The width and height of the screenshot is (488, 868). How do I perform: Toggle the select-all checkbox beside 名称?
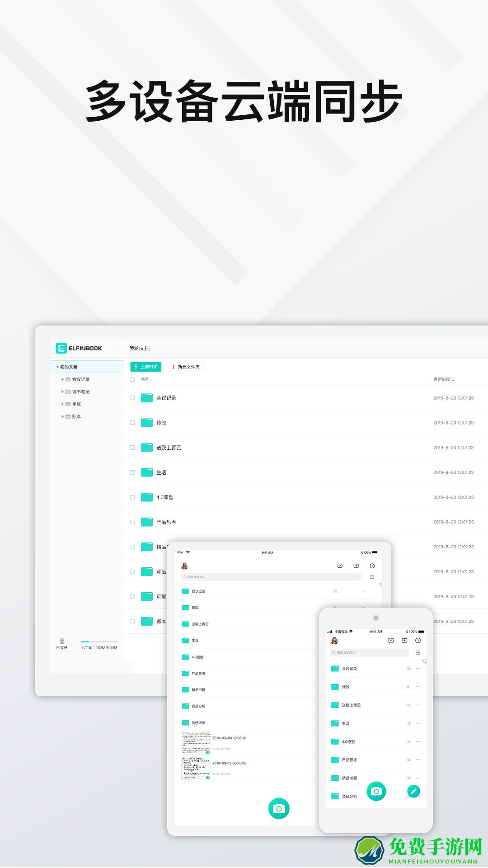tap(132, 379)
